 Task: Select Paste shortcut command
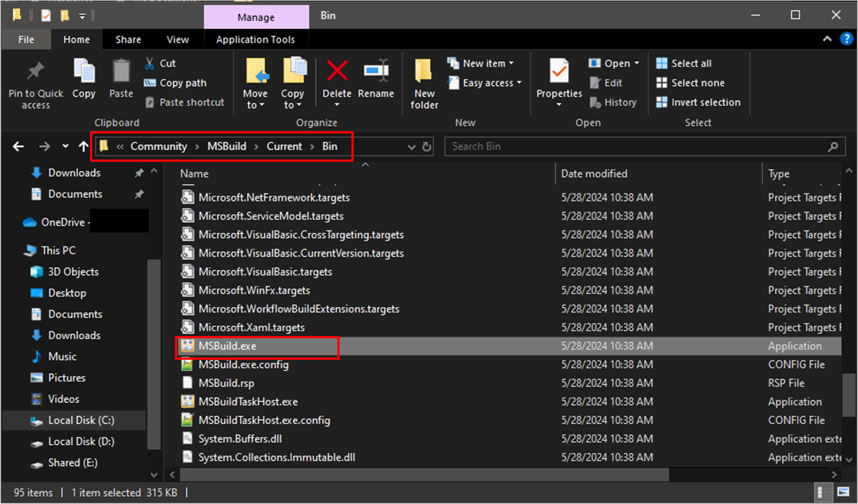185,102
